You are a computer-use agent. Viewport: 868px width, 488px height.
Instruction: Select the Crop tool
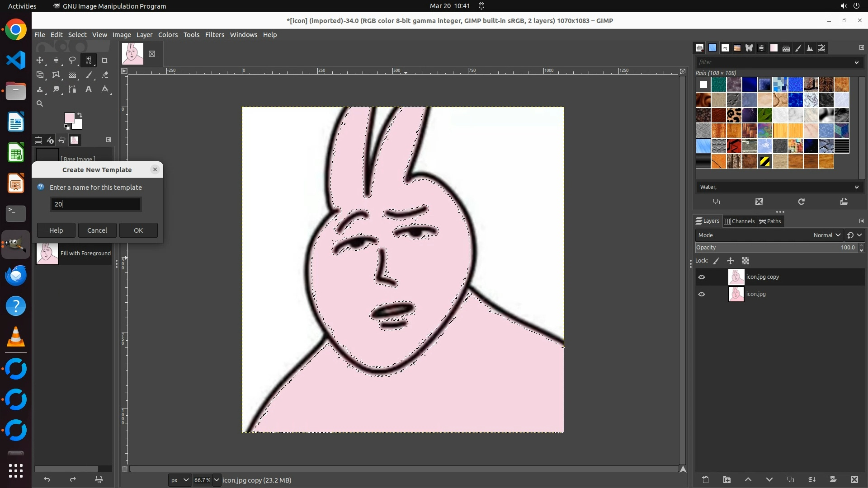tap(104, 60)
